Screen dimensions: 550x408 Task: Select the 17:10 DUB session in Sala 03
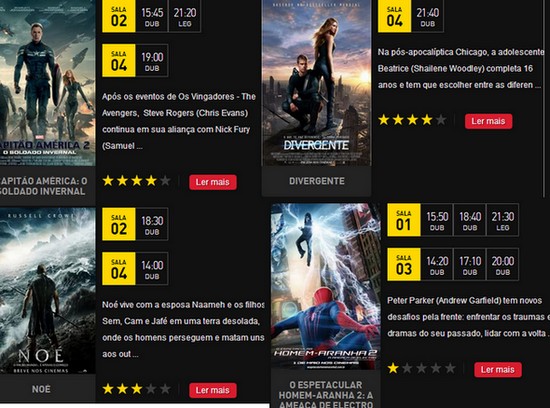point(470,264)
